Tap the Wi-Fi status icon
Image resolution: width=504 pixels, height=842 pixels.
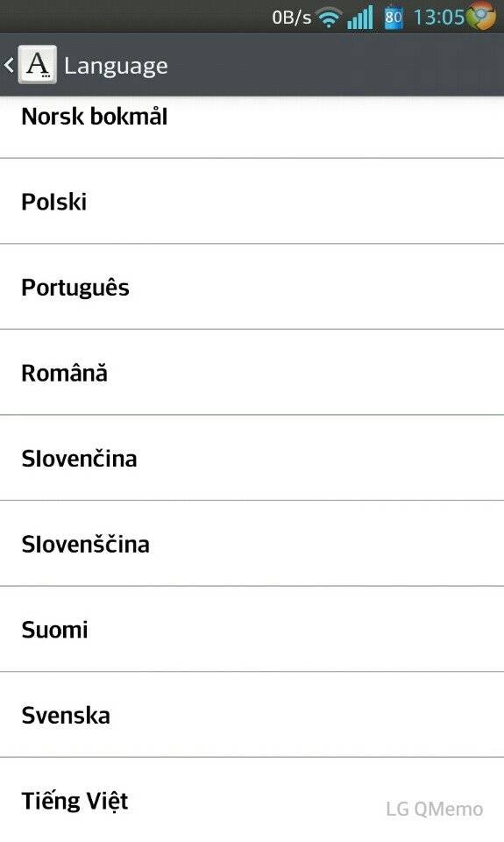tap(329, 18)
